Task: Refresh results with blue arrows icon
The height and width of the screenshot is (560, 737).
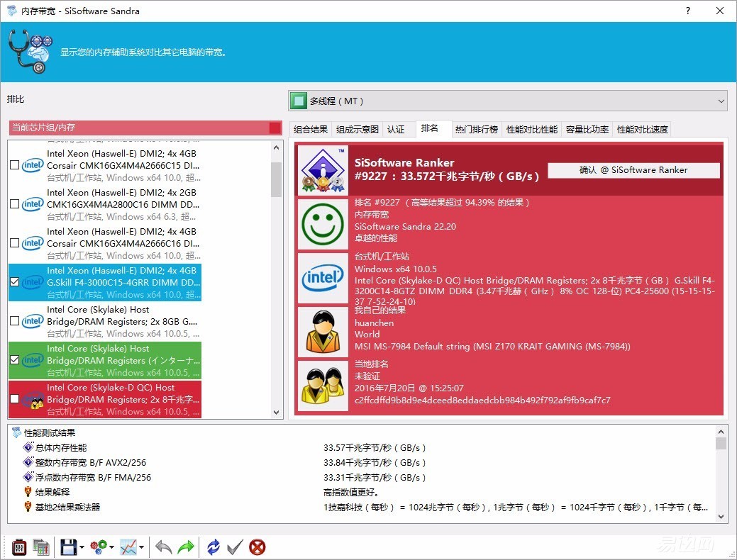Action: 214,547
